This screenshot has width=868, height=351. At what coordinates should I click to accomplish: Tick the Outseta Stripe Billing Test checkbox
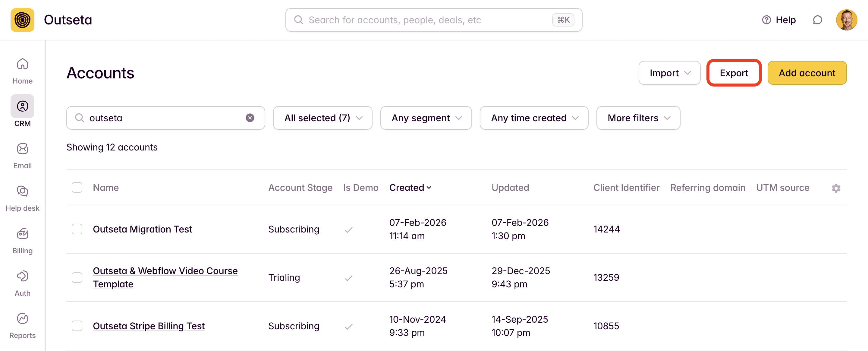point(77,326)
